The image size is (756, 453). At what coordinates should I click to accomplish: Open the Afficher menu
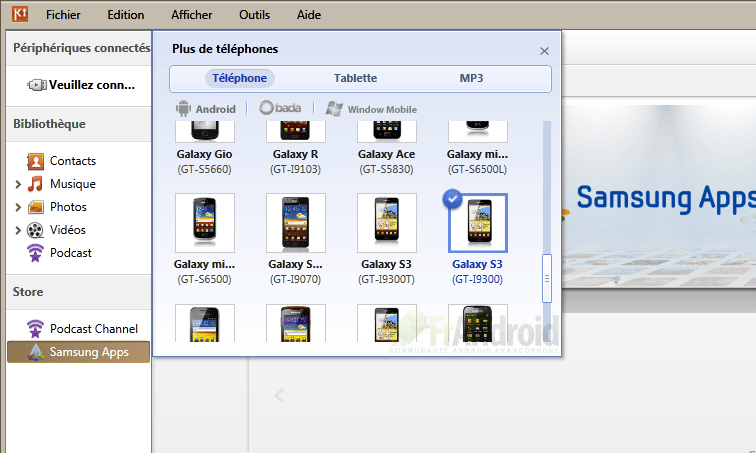[191, 15]
